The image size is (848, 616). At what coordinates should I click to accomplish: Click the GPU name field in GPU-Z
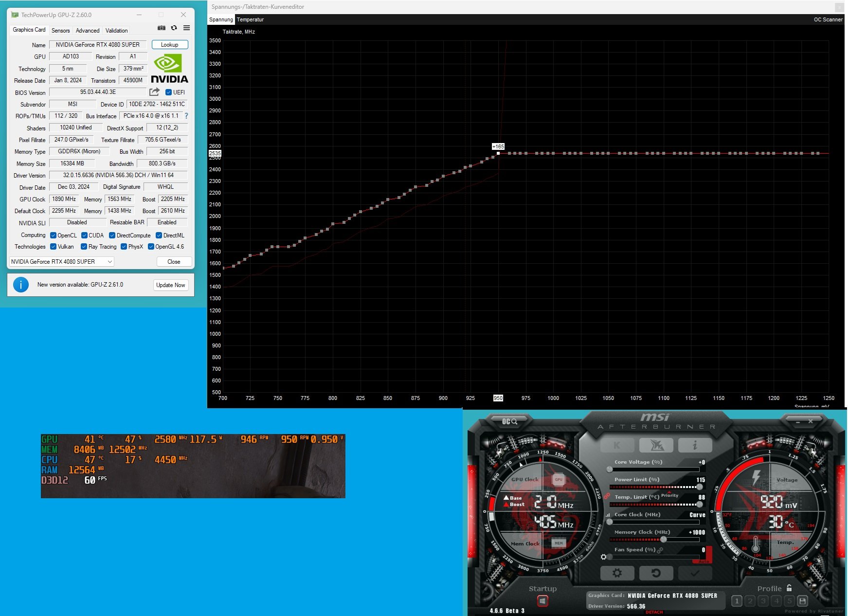coord(98,45)
